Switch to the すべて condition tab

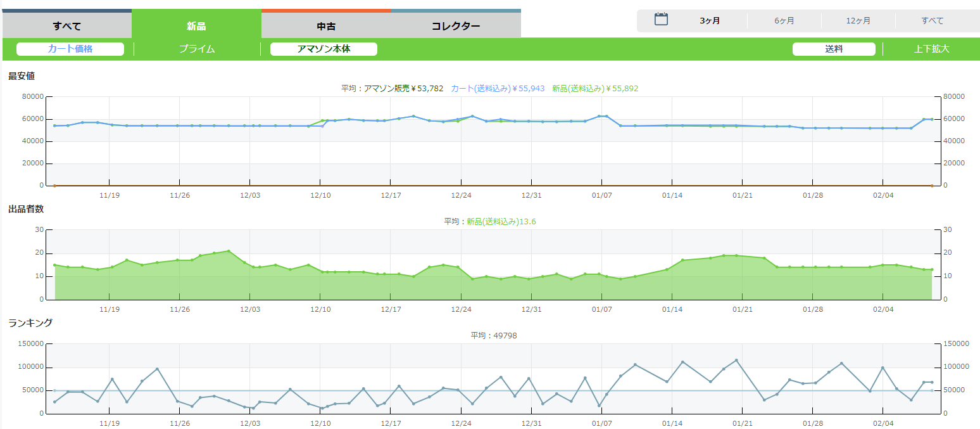66,26
